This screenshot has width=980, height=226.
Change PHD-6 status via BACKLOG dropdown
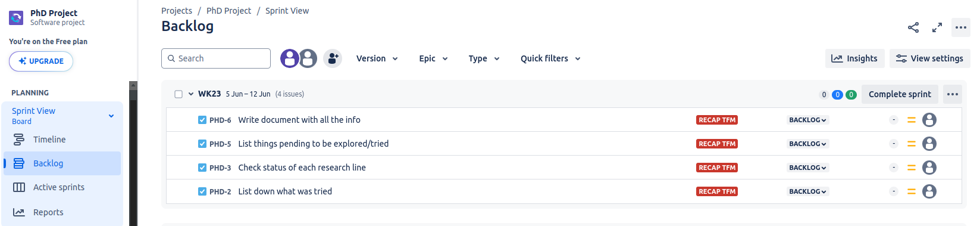[807, 120]
